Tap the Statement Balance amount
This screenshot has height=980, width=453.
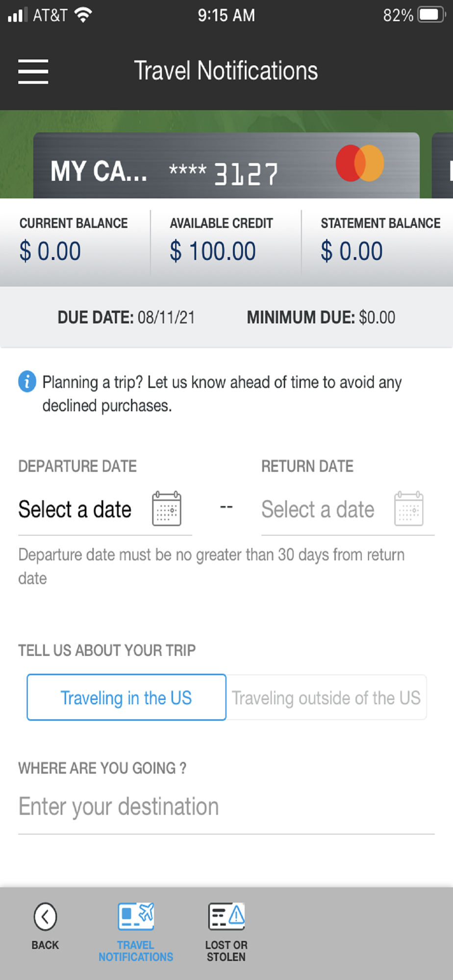tap(352, 251)
